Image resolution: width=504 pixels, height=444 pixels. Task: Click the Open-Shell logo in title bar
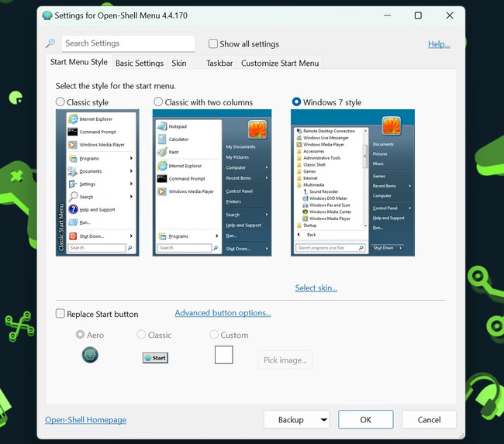(47, 15)
